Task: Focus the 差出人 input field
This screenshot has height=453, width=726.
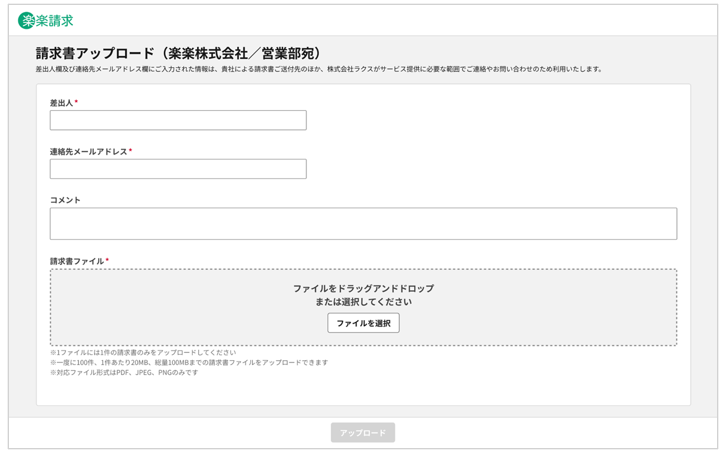Action: pyautogui.click(x=178, y=120)
